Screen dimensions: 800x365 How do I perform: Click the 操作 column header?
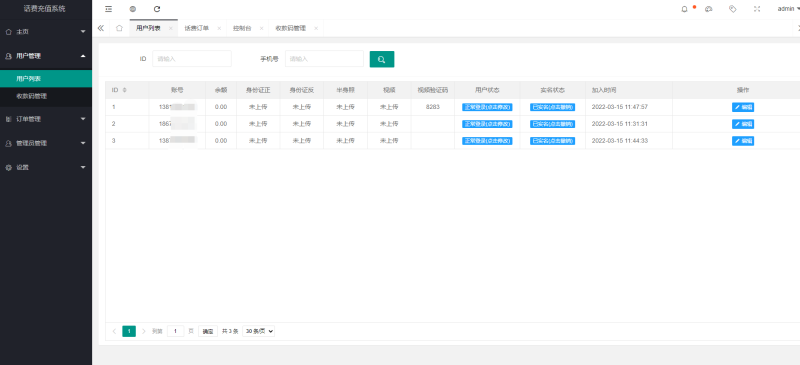point(743,90)
